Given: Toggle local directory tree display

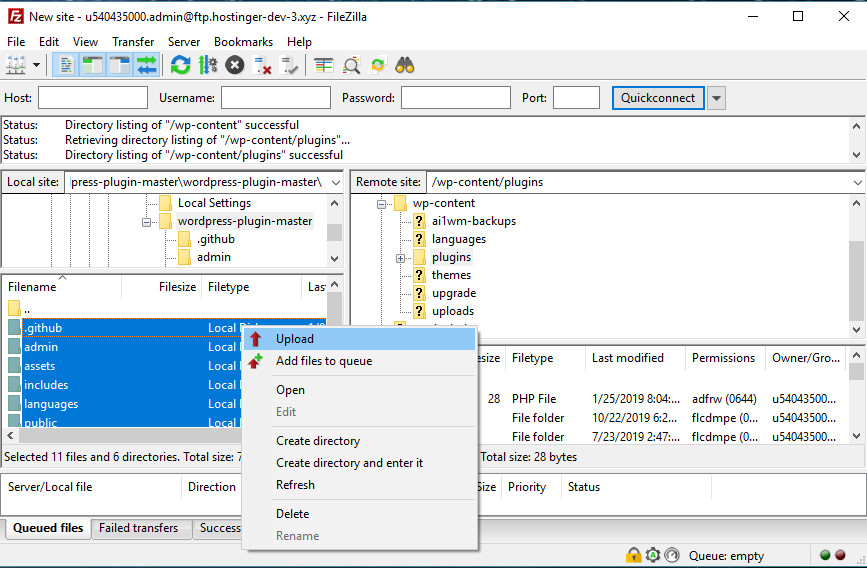Looking at the screenshot, I should (93, 65).
